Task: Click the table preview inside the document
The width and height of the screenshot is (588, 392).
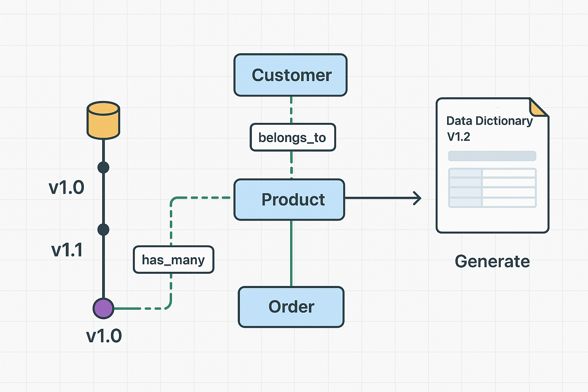Action: pyautogui.click(x=492, y=188)
